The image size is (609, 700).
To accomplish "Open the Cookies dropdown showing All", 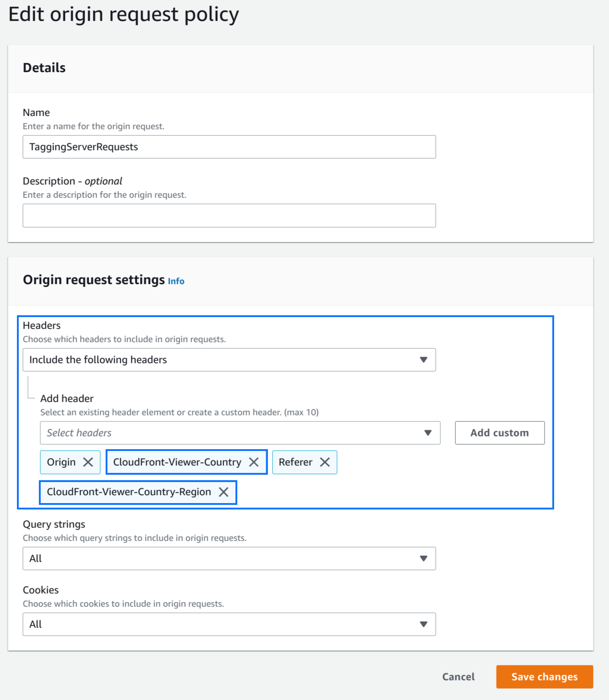I will (229, 624).
